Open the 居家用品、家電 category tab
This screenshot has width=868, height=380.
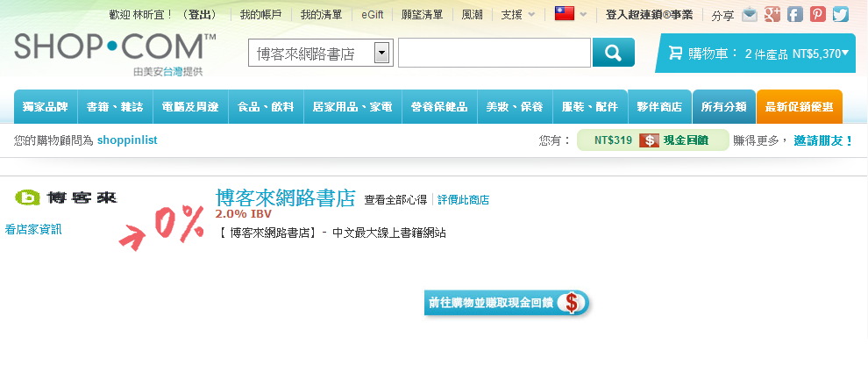tap(352, 107)
